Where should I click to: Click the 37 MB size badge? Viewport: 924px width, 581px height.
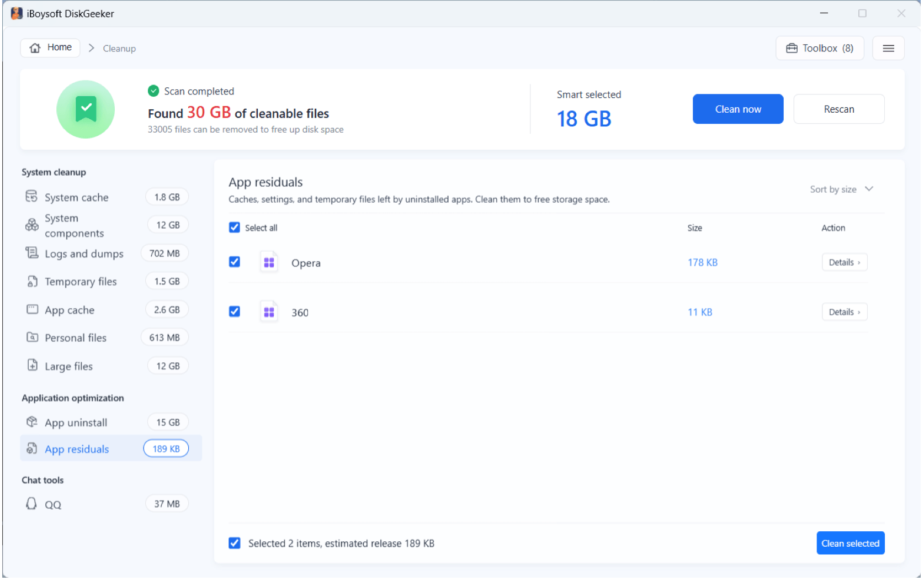coord(167,504)
